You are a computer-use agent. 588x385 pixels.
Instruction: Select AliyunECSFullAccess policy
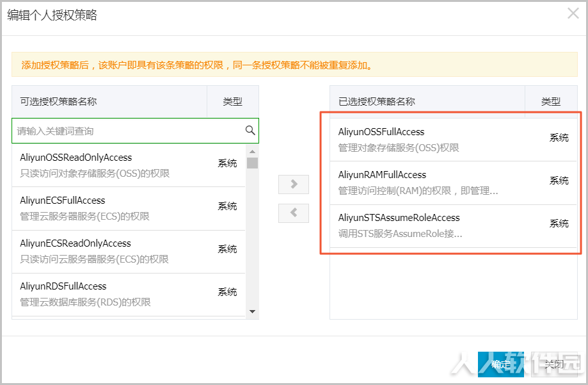tap(129, 208)
